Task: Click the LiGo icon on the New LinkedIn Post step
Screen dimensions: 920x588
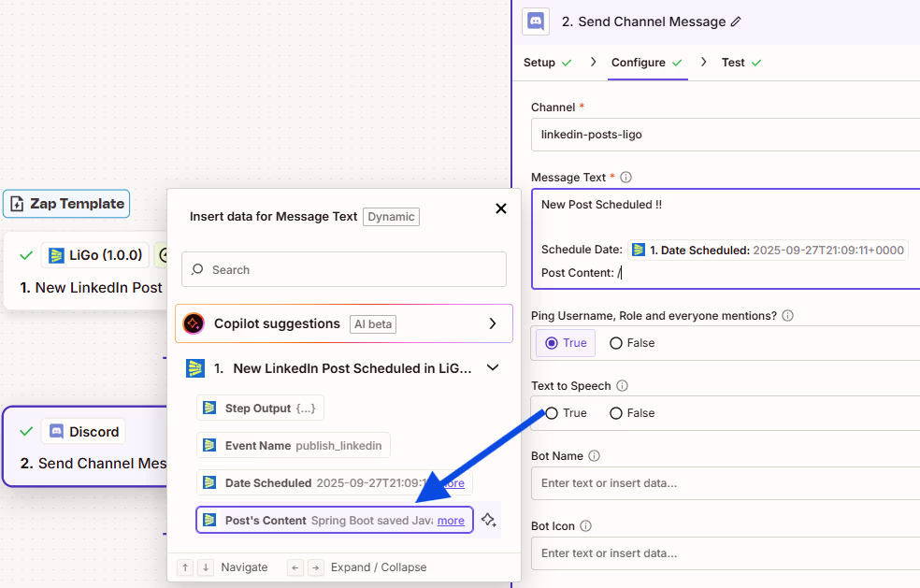Action: [x=58, y=254]
